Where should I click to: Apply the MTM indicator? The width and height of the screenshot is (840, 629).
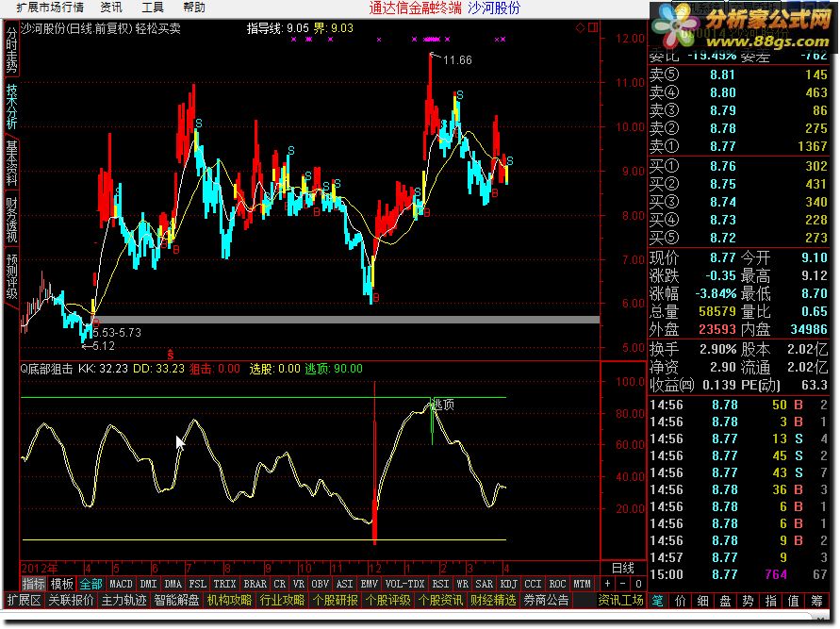point(583,584)
